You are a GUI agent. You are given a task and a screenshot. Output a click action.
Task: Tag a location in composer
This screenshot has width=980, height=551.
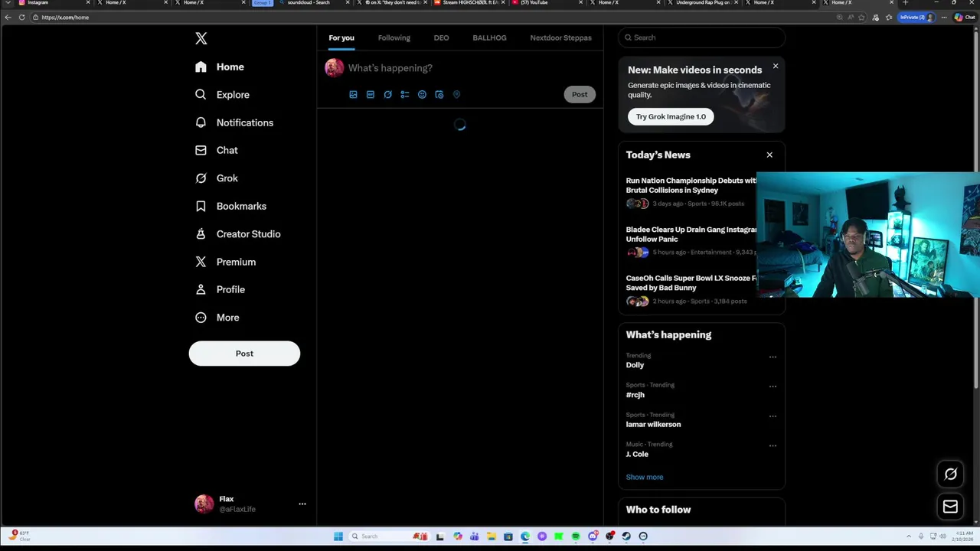tap(456, 95)
